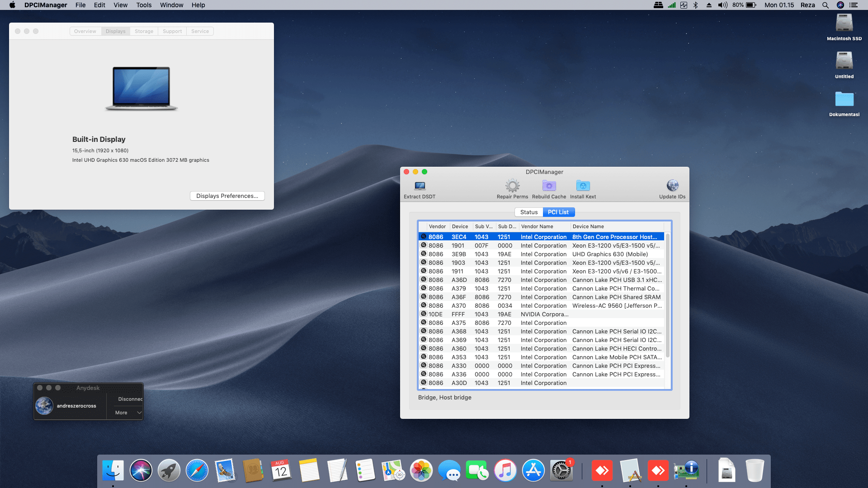Screen dimensions: 868x488
Task: Open the Dokumentasi desktop folder
Action: [844, 99]
